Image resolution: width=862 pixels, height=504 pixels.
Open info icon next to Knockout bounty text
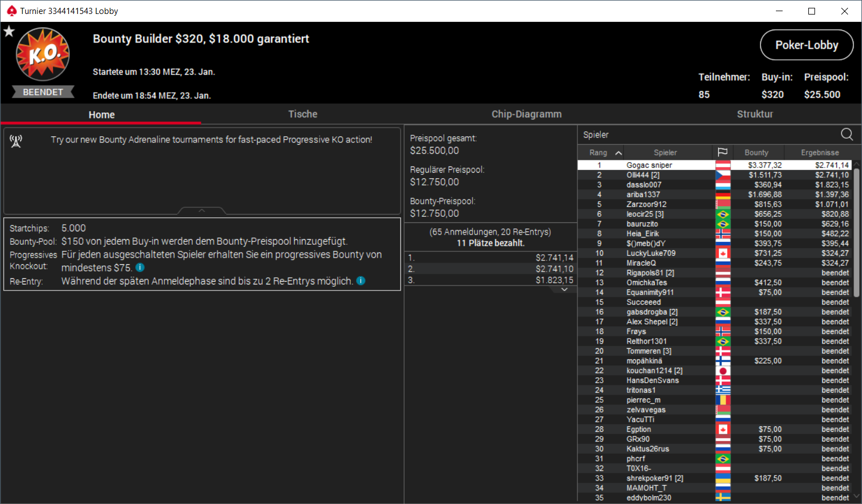click(140, 268)
